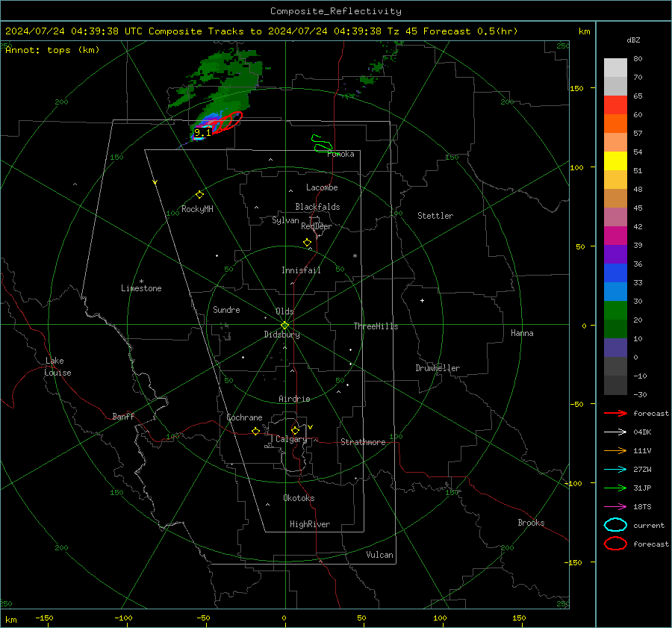Click the Hanna town label

coord(522,333)
